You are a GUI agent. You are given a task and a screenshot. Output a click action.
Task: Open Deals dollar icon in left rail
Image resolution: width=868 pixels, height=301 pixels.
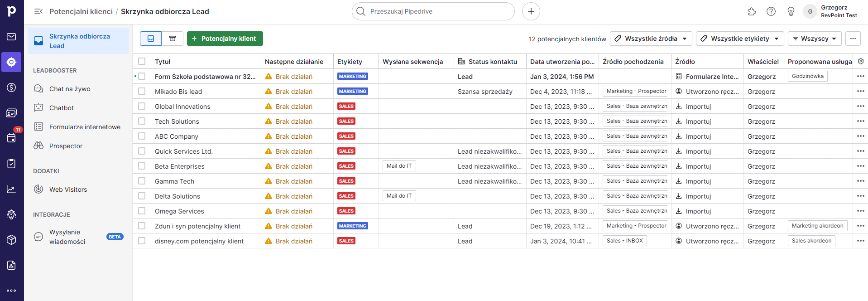click(11, 87)
